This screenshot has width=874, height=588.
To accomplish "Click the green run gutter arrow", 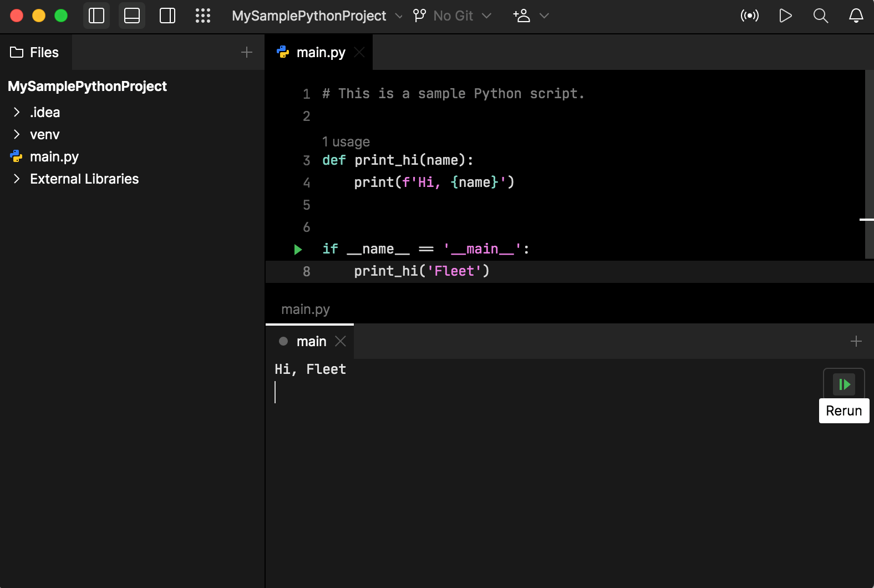I will 298,250.
